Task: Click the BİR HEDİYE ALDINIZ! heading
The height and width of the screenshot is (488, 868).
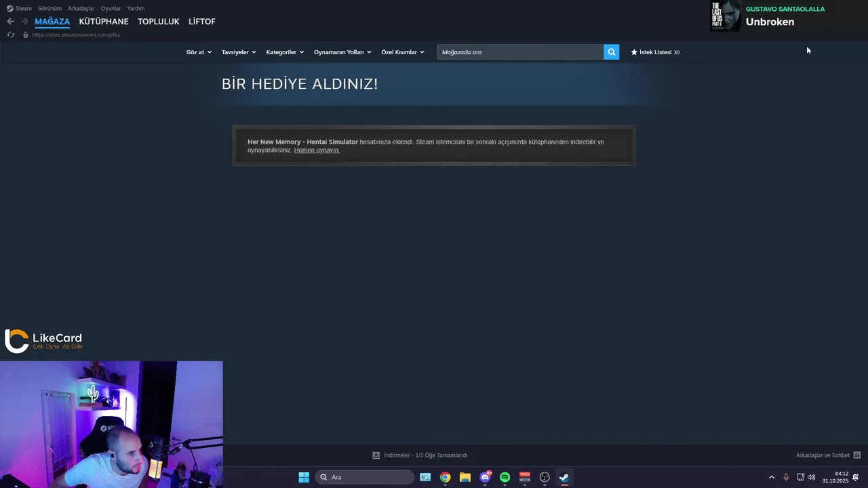Action: pos(300,84)
